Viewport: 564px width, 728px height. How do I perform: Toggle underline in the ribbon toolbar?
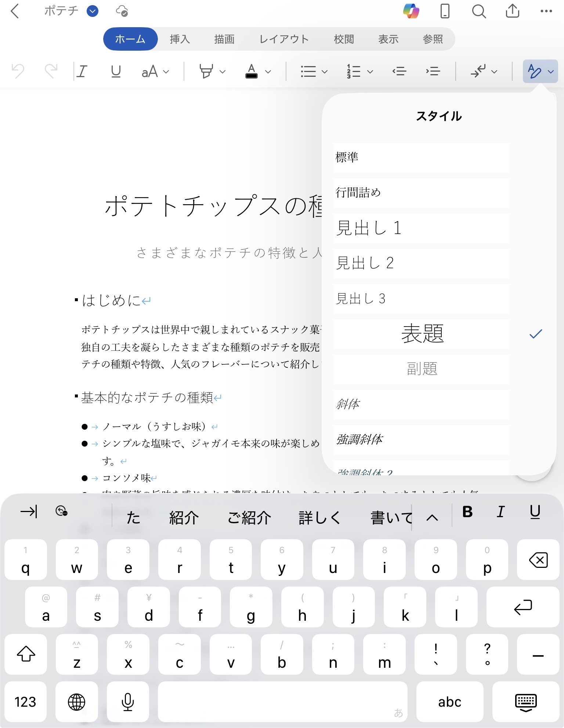coord(116,71)
